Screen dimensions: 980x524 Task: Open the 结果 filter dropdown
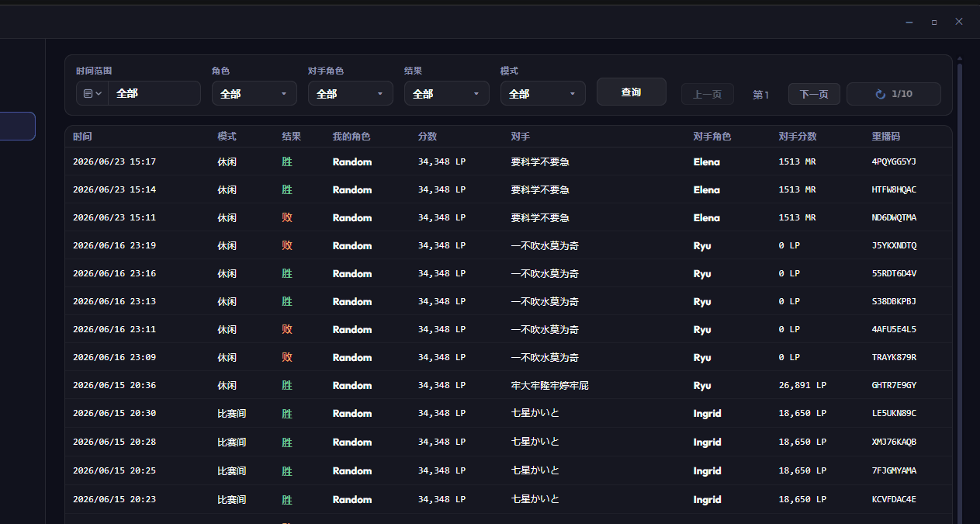tap(447, 93)
